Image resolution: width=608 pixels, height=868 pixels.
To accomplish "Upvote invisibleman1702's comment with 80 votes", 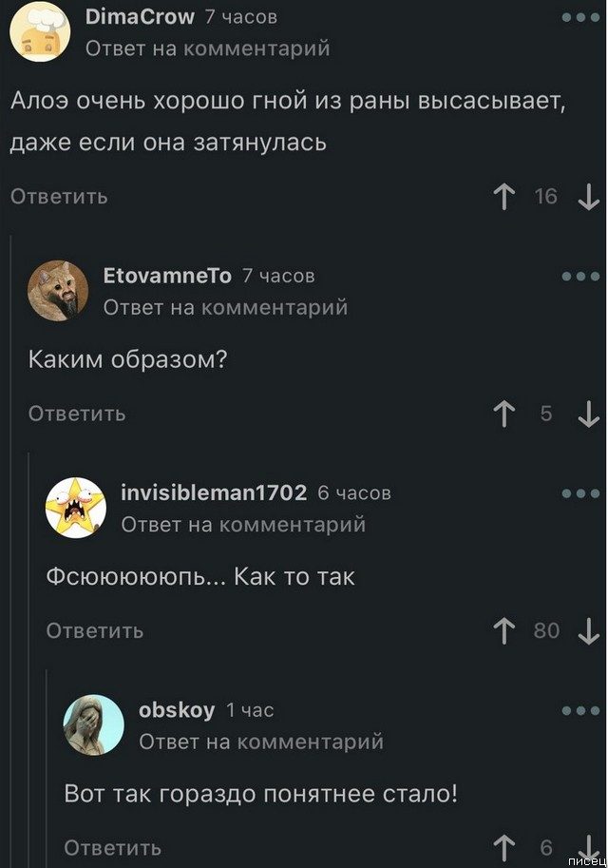I will [504, 631].
